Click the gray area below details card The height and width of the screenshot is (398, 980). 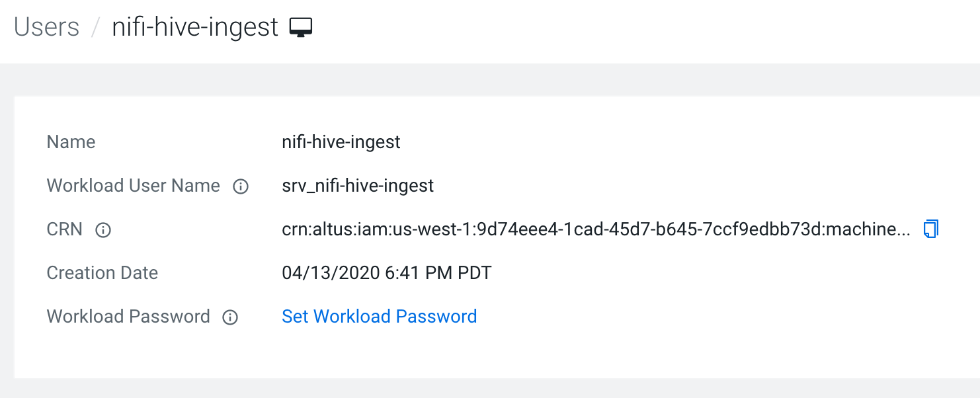(489, 389)
